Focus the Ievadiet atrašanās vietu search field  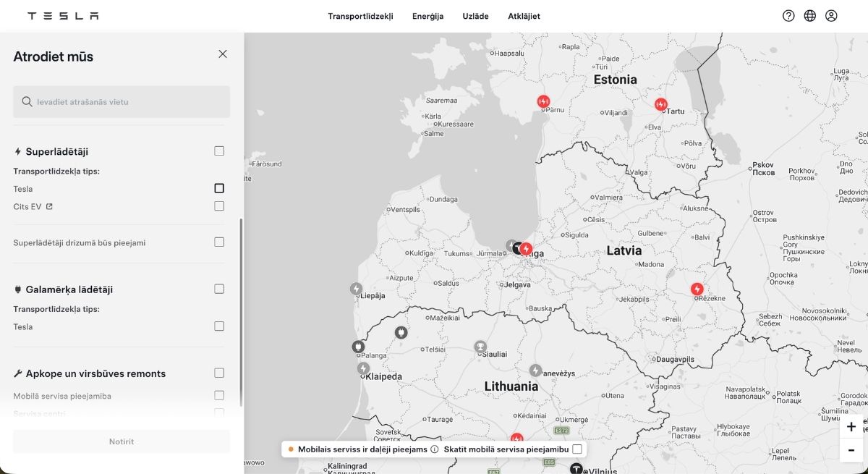coord(122,102)
